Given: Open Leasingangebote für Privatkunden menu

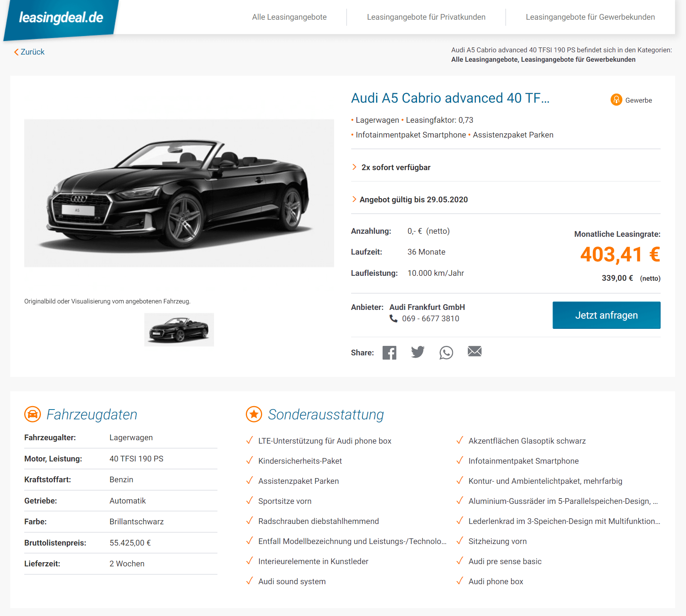Looking at the screenshot, I should point(426,17).
